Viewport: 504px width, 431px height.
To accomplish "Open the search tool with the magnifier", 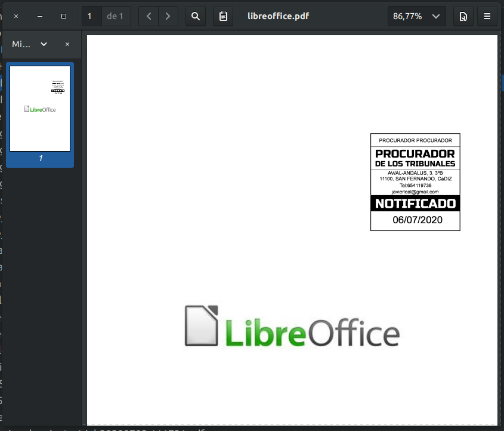I will pos(195,16).
